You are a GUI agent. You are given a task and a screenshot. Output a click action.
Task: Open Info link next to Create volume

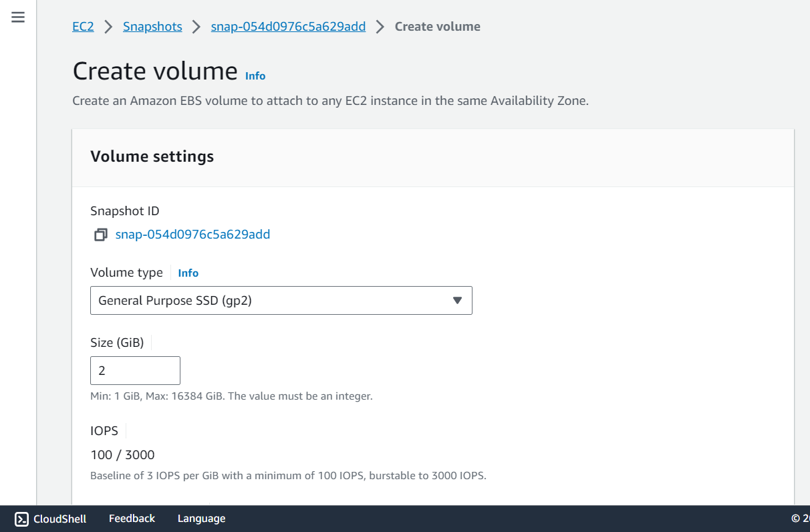(255, 76)
